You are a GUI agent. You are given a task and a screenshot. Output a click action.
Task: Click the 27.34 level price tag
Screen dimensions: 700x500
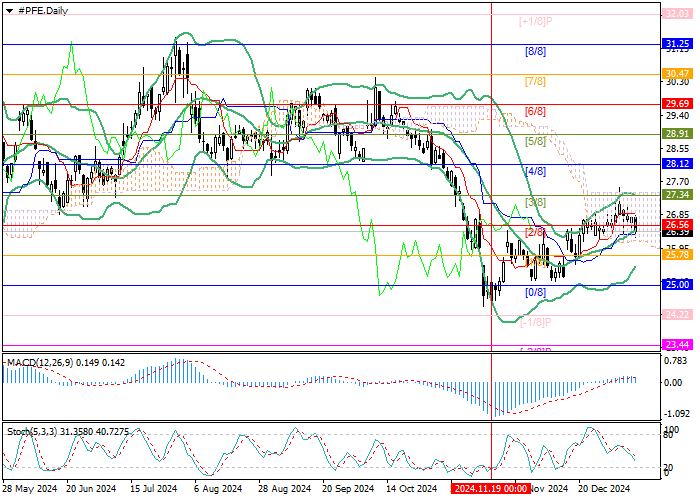point(677,194)
